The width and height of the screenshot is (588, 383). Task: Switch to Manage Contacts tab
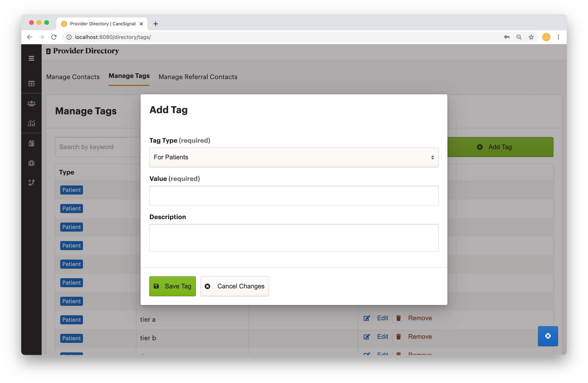73,77
